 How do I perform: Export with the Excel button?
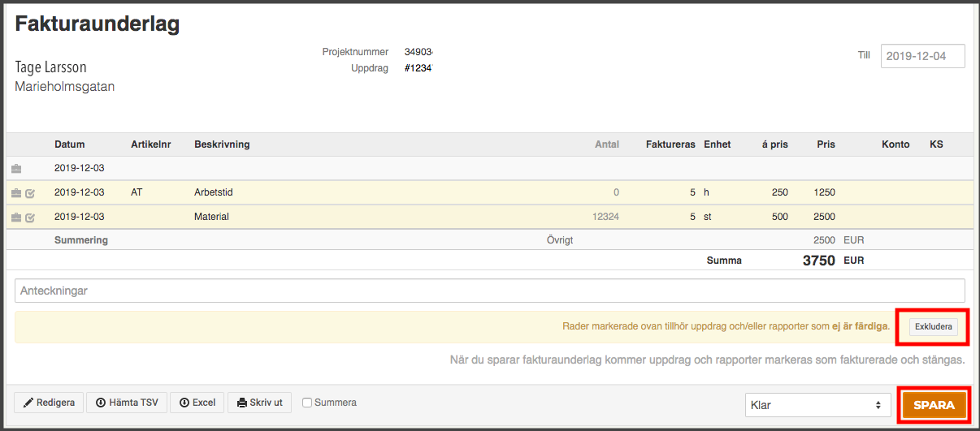pos(197,403)
